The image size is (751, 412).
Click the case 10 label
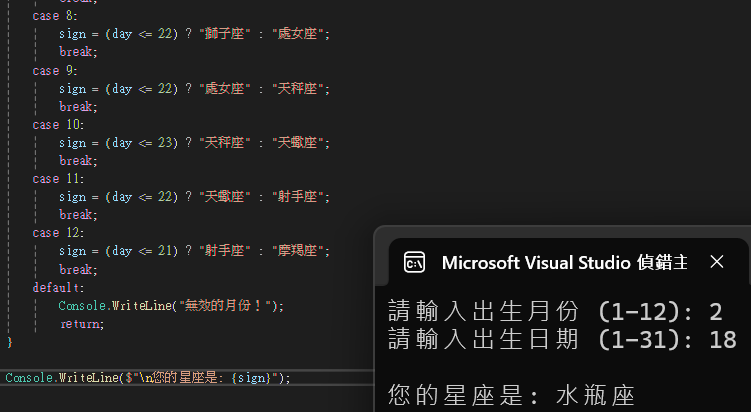click(58, 125)
